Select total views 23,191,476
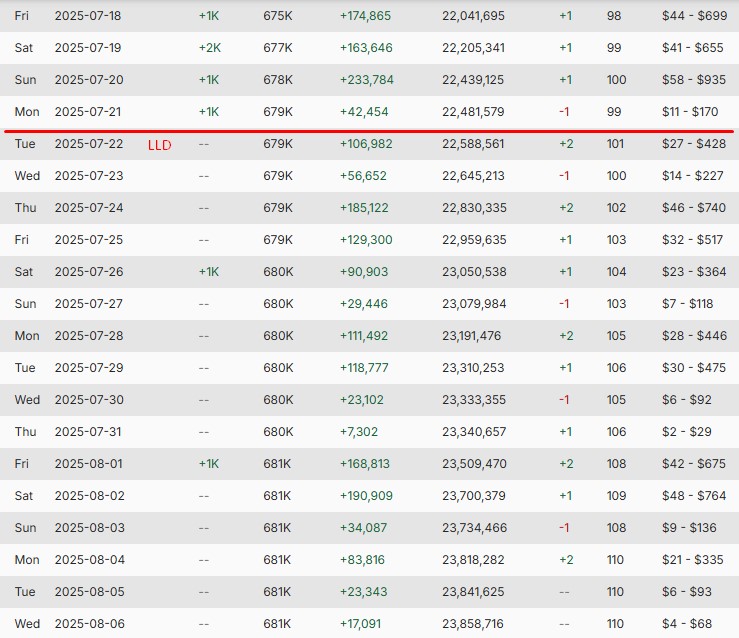739x638 pixels. 471,336
